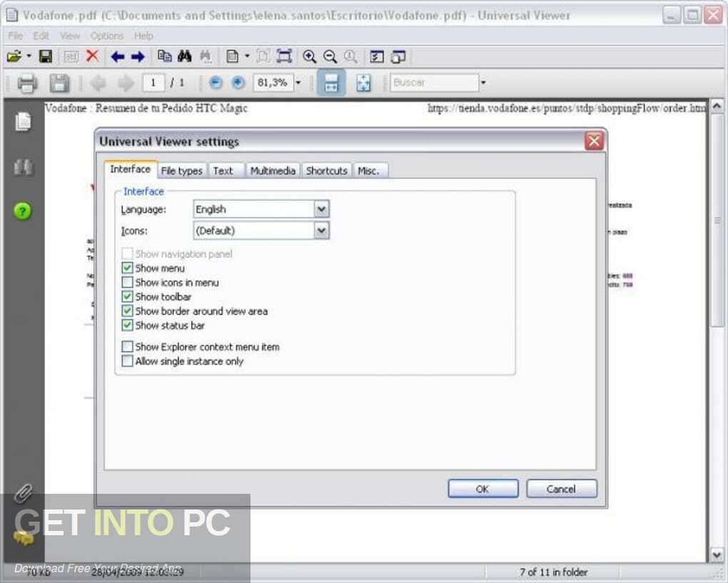The image size is (728, 583).
Task: Toggle the Show toolbar checkbox
Action: tap(127, 297)
